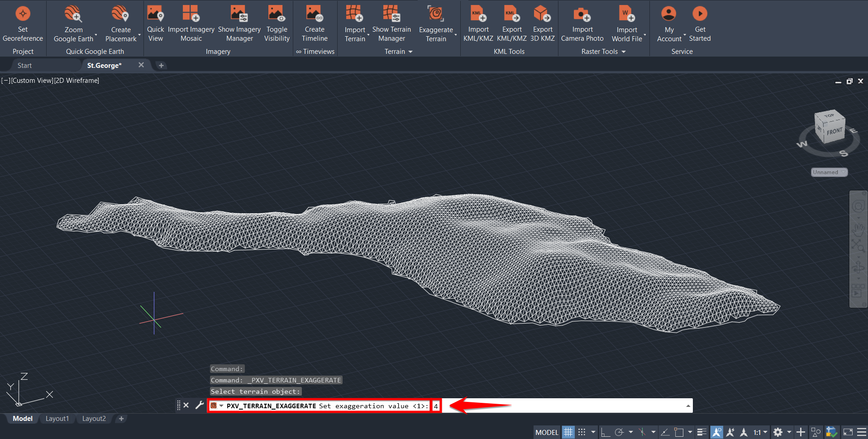Viewport: 868px width, 439px height.
Task: Click the FRONT face of the ViewCube
Action: [x=835, y=131]
